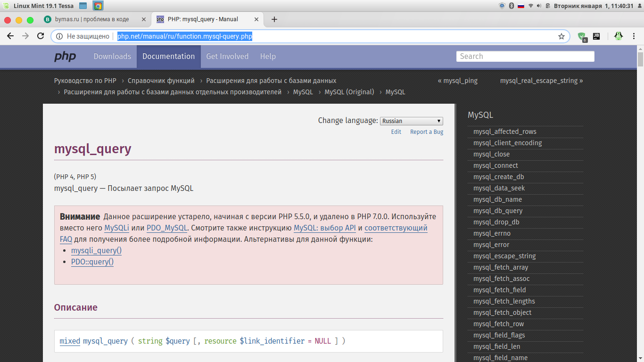Open the site security info icon
The height and width of the screenshot is (362, 644).
point(59,36)
